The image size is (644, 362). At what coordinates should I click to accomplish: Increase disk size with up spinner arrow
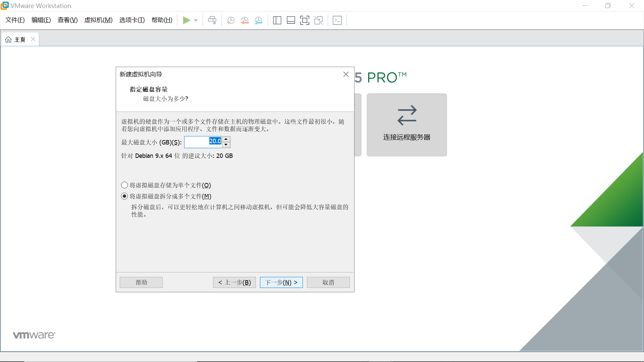(x=226, y=139)
